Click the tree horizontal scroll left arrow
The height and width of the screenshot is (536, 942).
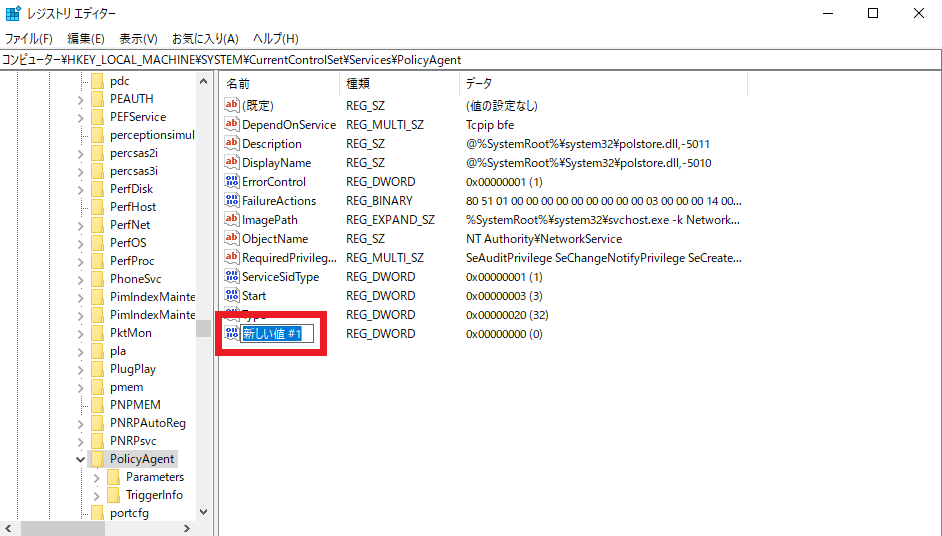point(8,528)
